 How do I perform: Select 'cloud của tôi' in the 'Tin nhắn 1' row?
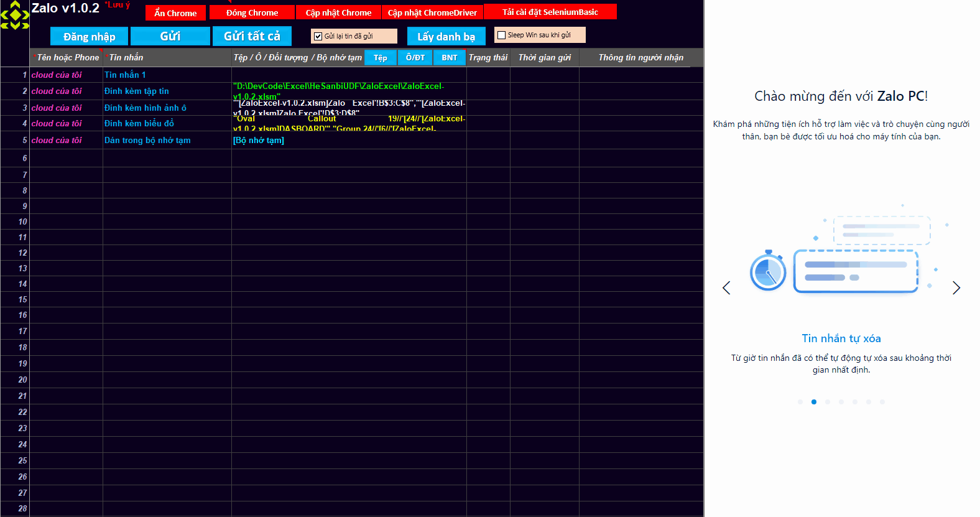[66, 75]
